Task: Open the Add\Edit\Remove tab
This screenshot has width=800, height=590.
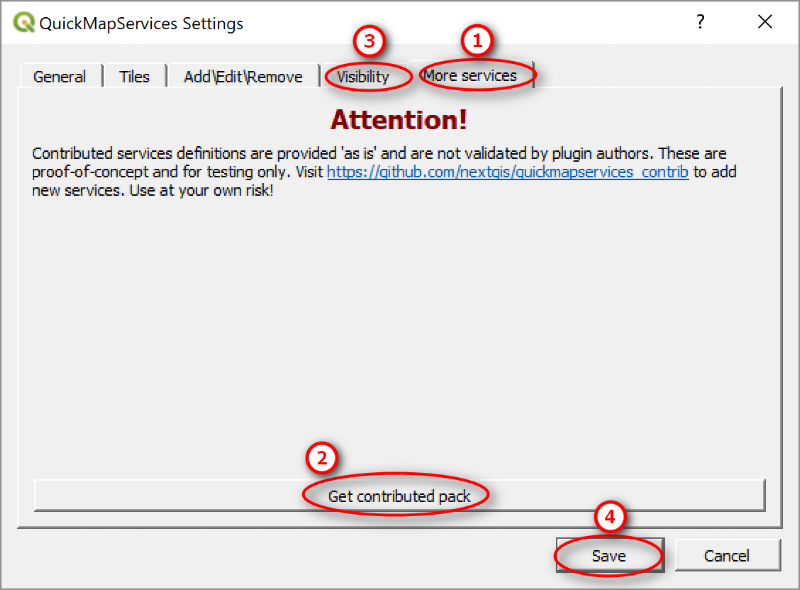Action: [x=243, y=77]
